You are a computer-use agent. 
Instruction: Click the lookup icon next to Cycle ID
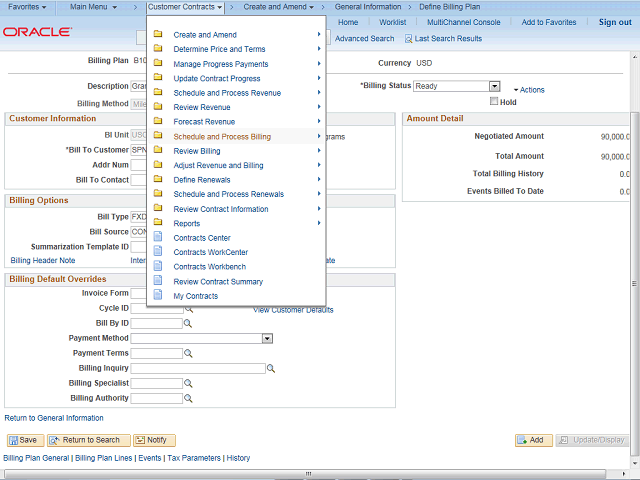pyautogui.click(x=188, y=309)
